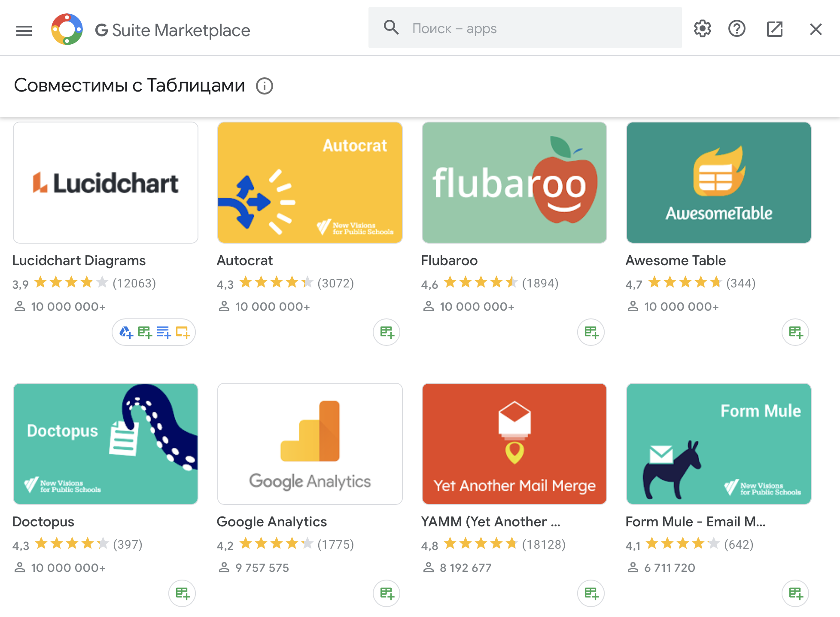Focus the Поиск – apps search field
840x617 pixels.
525,28
